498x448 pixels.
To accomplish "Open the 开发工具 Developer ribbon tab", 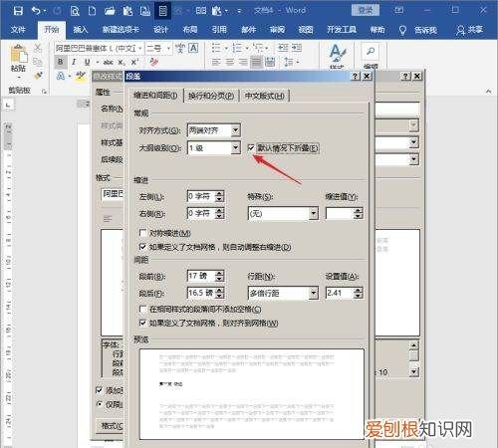I will pyautogui.click(x=342, y=30).
